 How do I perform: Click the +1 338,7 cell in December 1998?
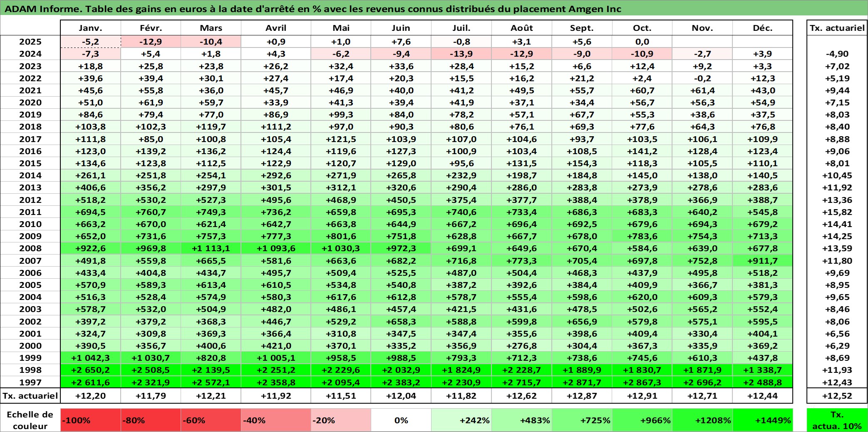tap(763, 370)
